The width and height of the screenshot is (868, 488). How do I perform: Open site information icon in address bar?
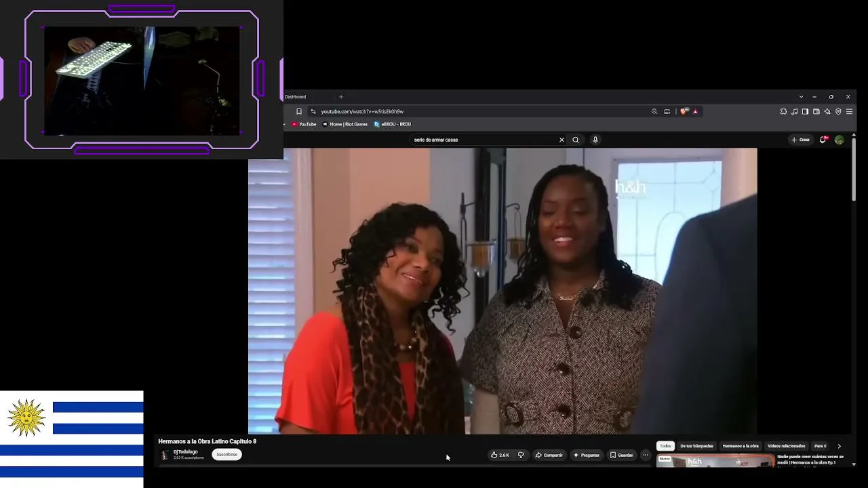(x=313, y=111)
